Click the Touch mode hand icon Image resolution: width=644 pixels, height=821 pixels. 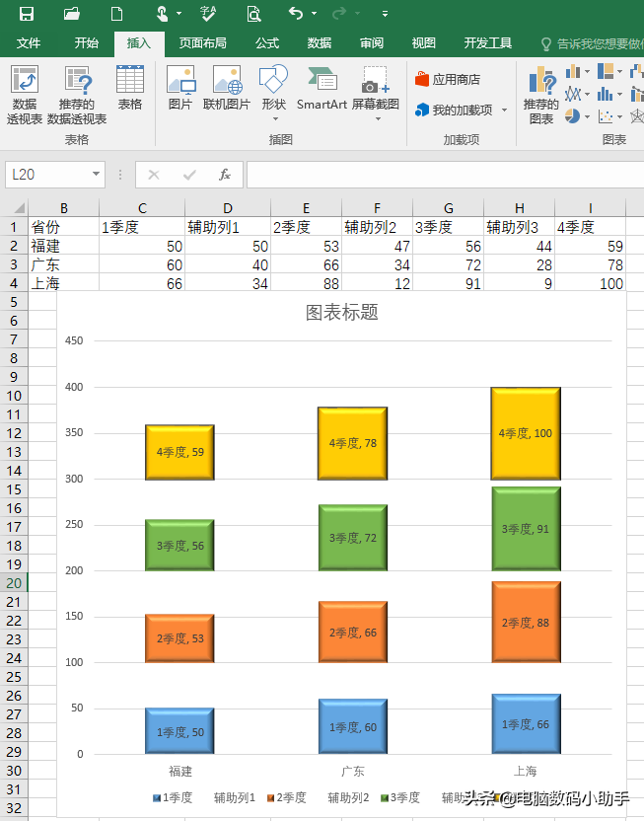pyautogui.click(x=162, y=14)
